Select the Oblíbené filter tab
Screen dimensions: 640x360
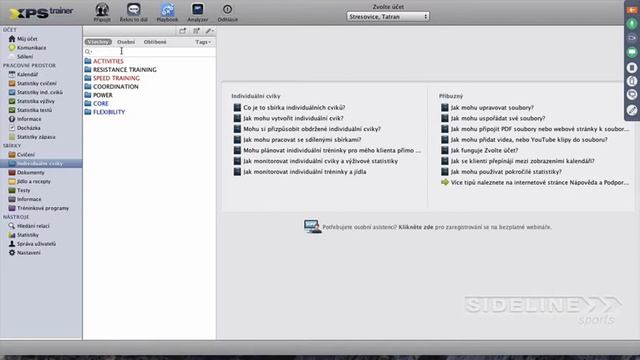coord(155,42)
